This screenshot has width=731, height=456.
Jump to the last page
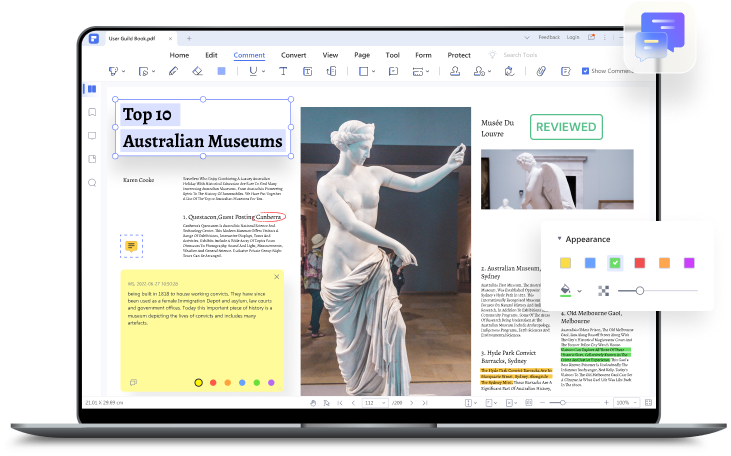[x=425, y=403]
